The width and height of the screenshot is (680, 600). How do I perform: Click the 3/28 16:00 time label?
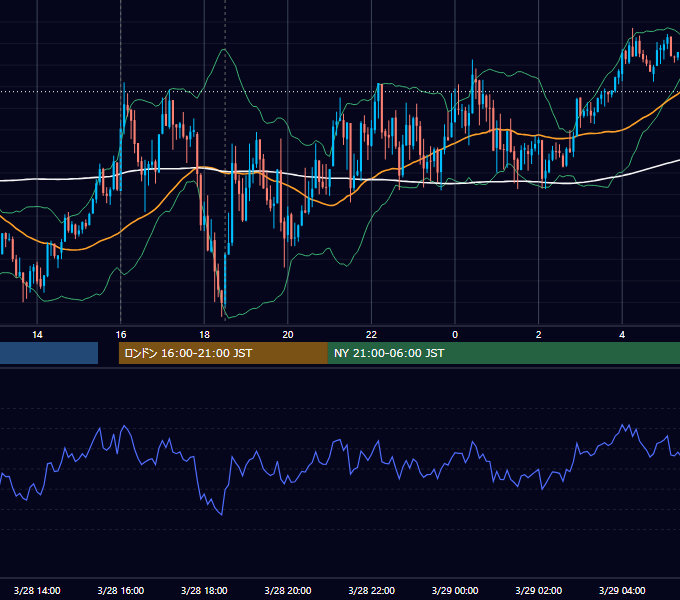point(121,590)
